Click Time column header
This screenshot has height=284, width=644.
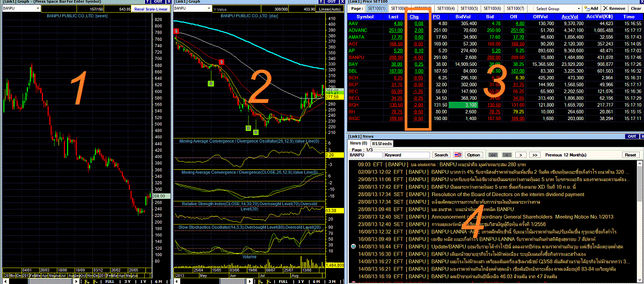(629, 17)
